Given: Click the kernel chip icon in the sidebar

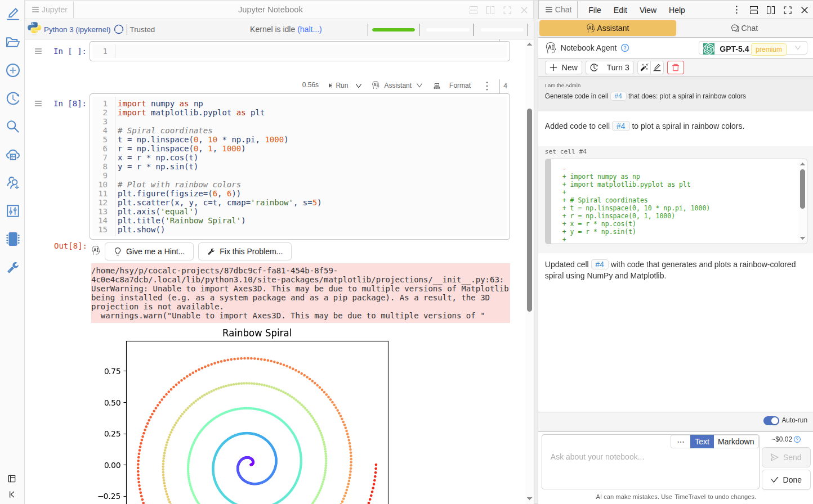Looking at the screenshot, I should point(12,239).
